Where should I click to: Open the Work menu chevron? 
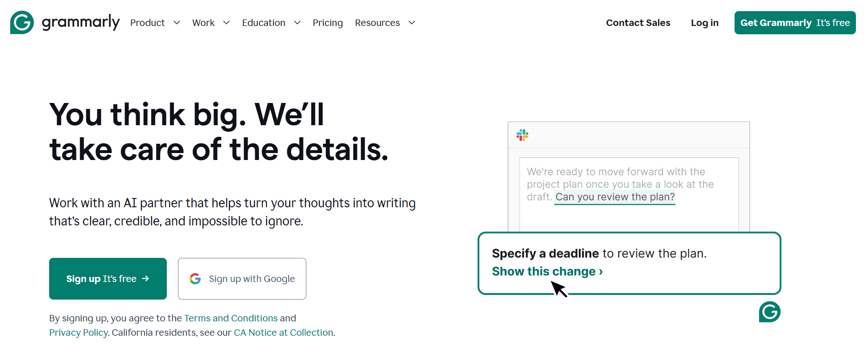tap(227, 22)
